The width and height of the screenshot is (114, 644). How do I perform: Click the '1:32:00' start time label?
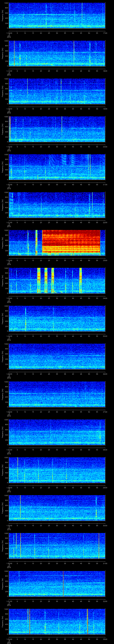9,639
